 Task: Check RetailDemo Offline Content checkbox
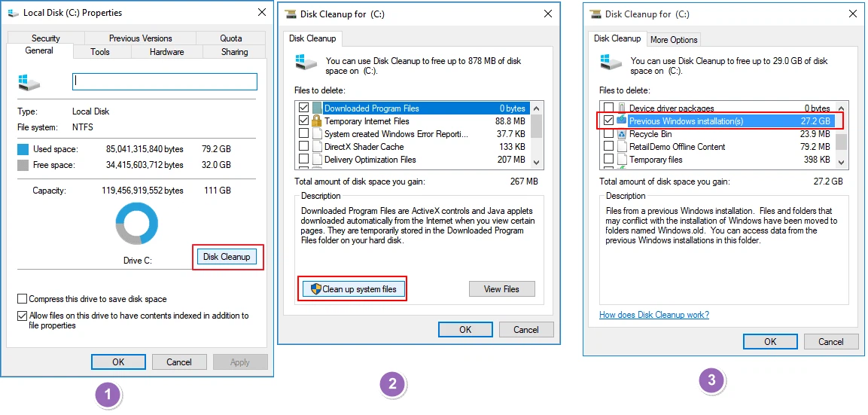tap(608, 147)
